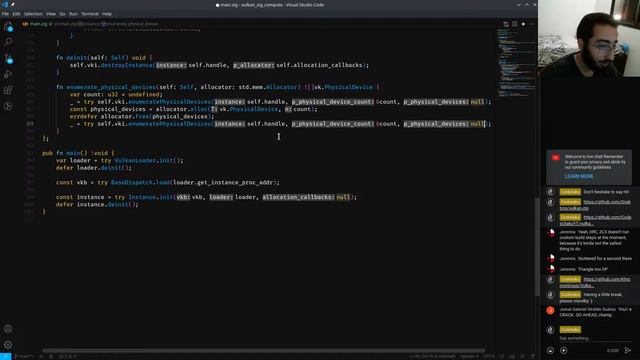The image size is (640, 360).
Task: Click 'defer instance.deinit();' code line
Action: pos(97,204)
